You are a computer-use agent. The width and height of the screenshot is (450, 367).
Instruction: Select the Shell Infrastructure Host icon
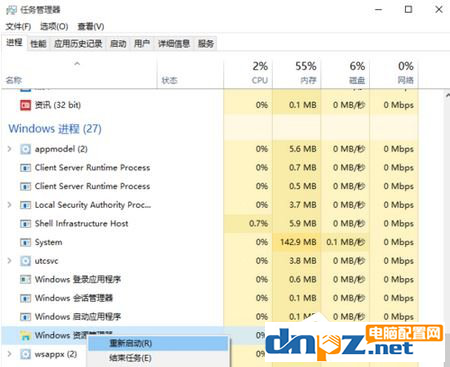25,224
